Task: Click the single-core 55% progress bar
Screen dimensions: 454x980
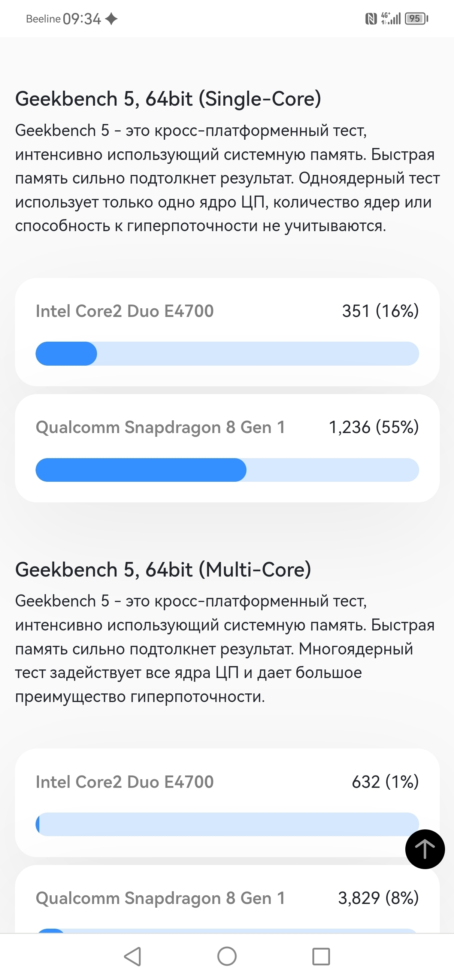Action: 227,470
